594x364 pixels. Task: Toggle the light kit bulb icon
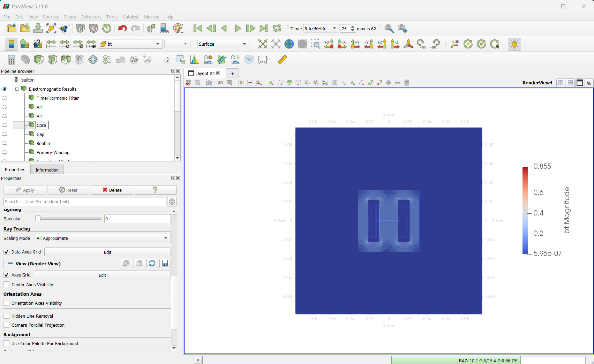(514, 44)
